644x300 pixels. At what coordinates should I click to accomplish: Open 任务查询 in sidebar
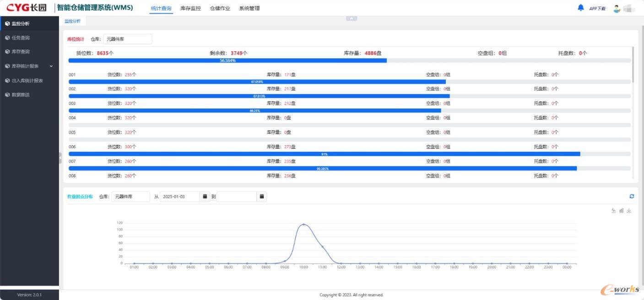[29, 38]
